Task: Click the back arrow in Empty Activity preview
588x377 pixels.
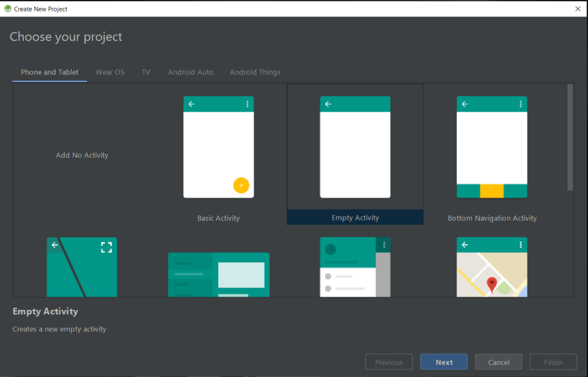Action: (x=328, y=104)
